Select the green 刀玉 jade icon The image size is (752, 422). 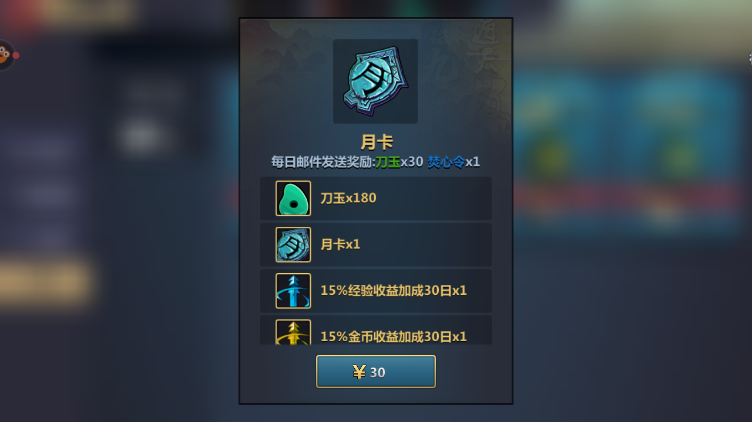(x=293, y=198)
